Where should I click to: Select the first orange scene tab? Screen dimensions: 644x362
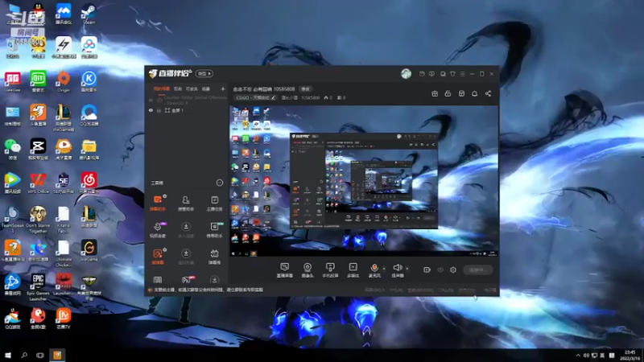pyautogui.click(x=162, y=88)
